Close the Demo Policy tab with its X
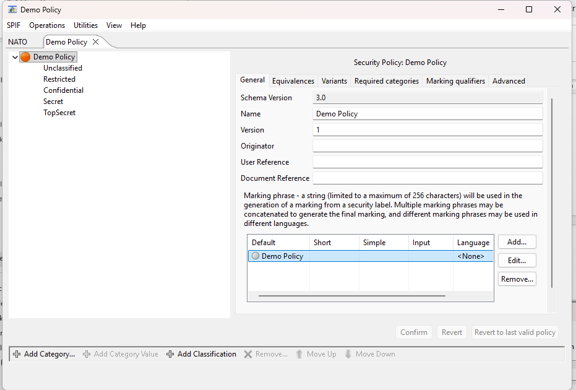This screenshot has width=576, height=390. 96,42
